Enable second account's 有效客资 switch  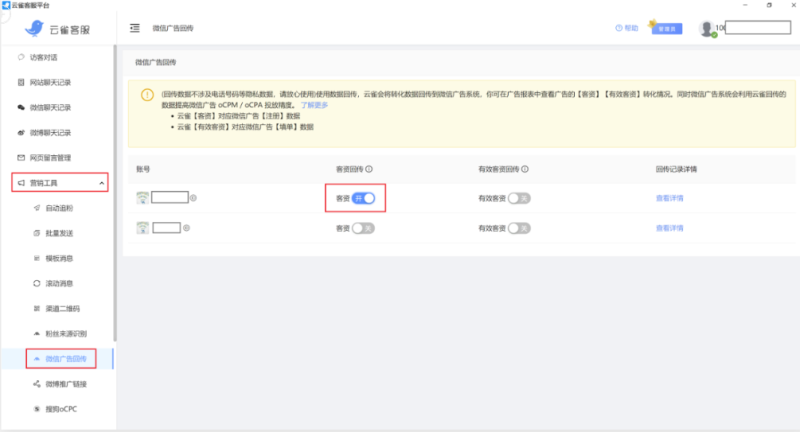point(518,228)
